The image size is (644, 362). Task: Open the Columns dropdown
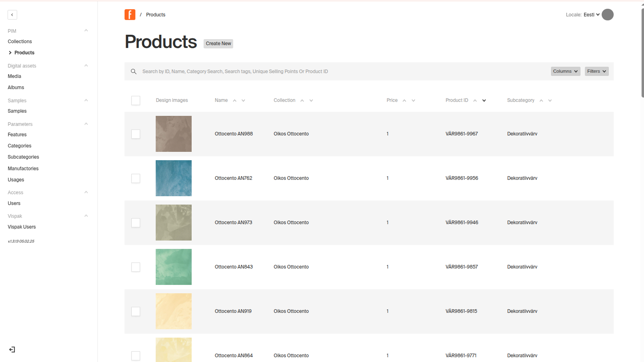565,71
